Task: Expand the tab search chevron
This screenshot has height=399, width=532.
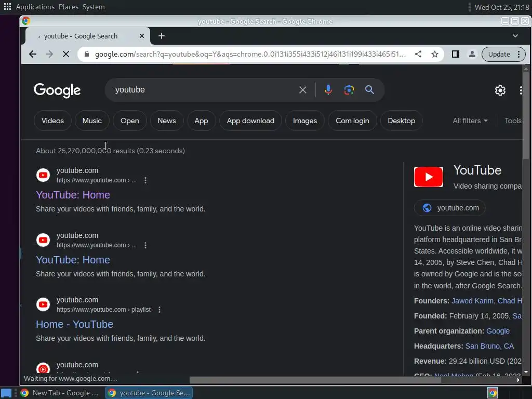Action: tap(515, 36)
